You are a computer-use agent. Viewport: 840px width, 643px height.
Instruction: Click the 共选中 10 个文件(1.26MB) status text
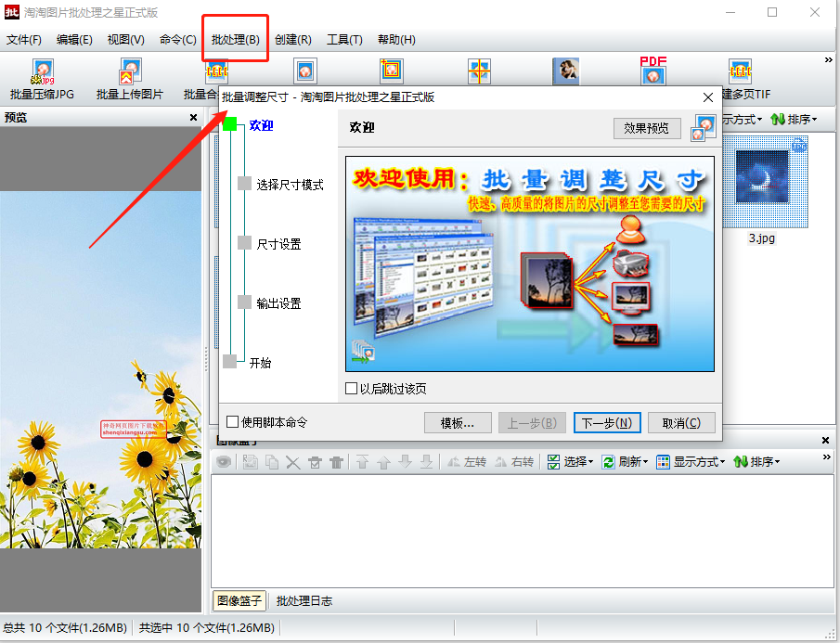(x=206, y=627)
